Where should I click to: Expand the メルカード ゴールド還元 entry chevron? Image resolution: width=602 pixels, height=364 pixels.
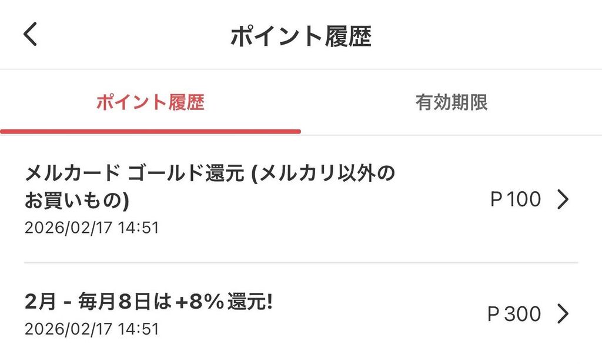point(563,200)
